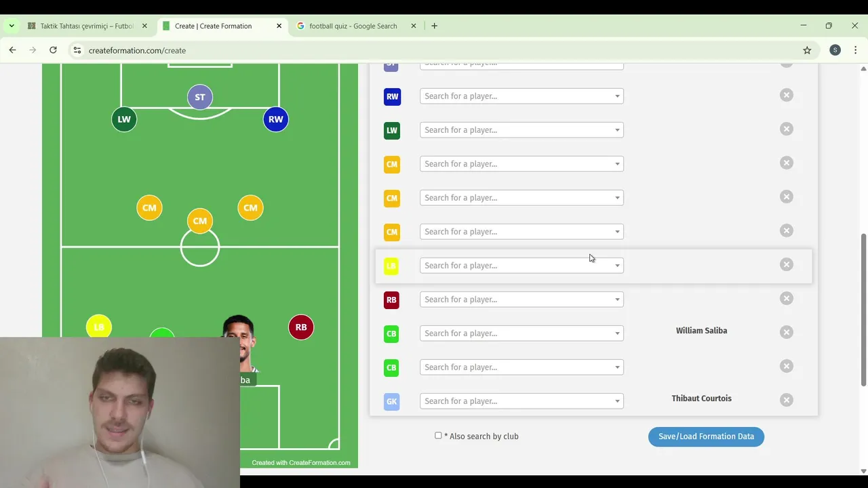Select the LW marker on the pitch
The height and width of the screenshot is (488, 868).
[x=124, y=119]
